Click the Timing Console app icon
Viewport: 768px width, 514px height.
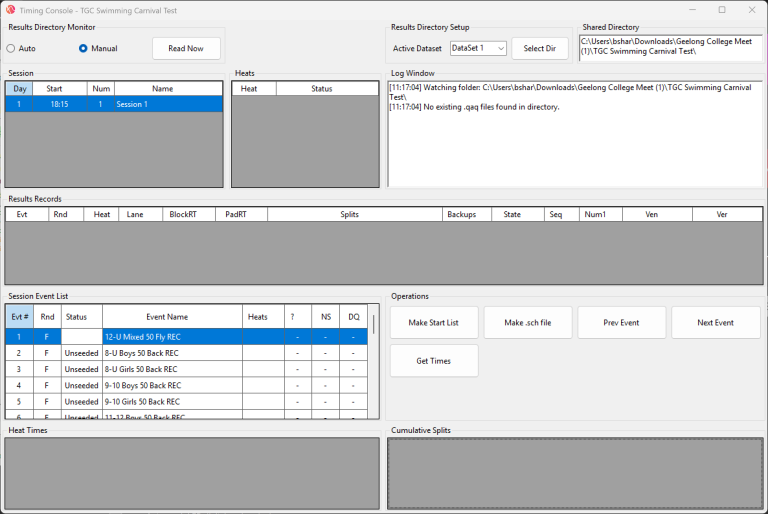coord(11,10)
